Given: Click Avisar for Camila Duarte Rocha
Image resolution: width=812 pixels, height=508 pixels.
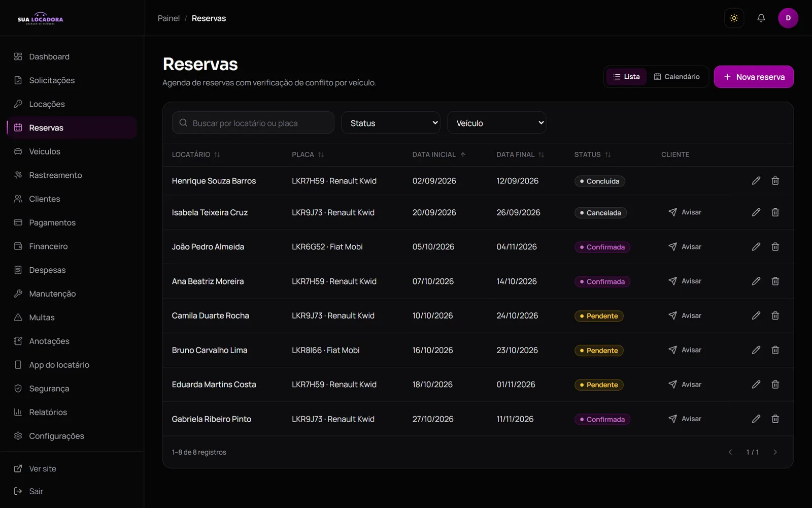Looking at the screenshot, I should (x=685, y=315).
